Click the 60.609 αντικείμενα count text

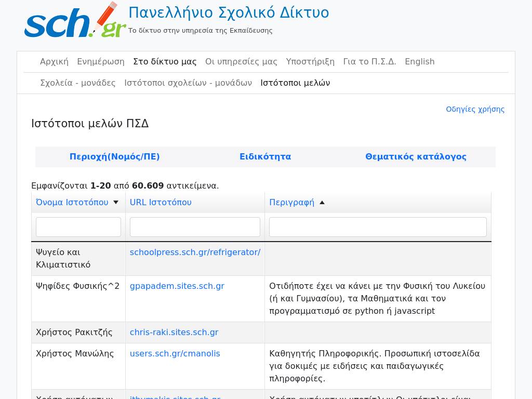176,185
